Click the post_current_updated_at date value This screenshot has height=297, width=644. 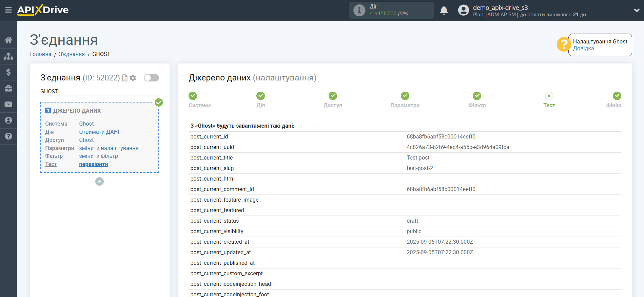click(440, 252)
